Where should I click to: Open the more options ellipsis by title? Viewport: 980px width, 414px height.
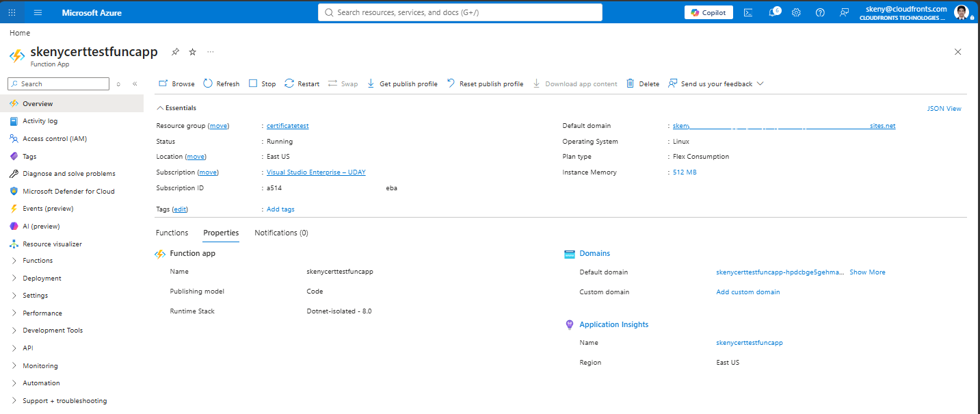pyautogui.click(x=211, y=52)
